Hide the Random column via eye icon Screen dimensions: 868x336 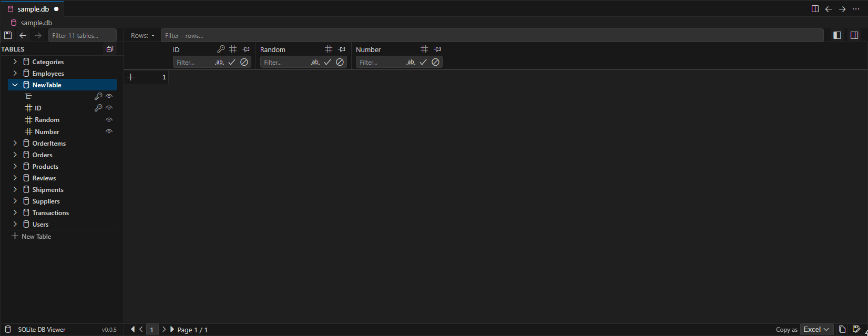pyautogui.click(x=109, y=120)
